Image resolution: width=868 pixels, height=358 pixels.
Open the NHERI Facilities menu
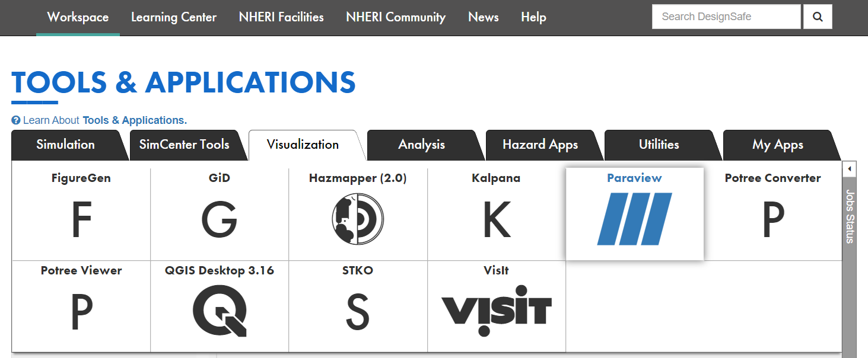(x=281, y=17)
